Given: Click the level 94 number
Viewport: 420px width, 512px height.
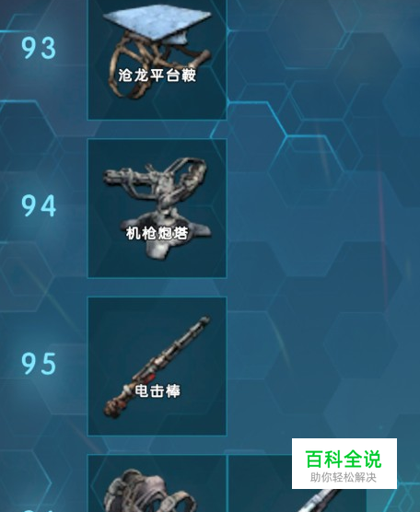Looking at the screenshot, I should click(x=39, y=205).
